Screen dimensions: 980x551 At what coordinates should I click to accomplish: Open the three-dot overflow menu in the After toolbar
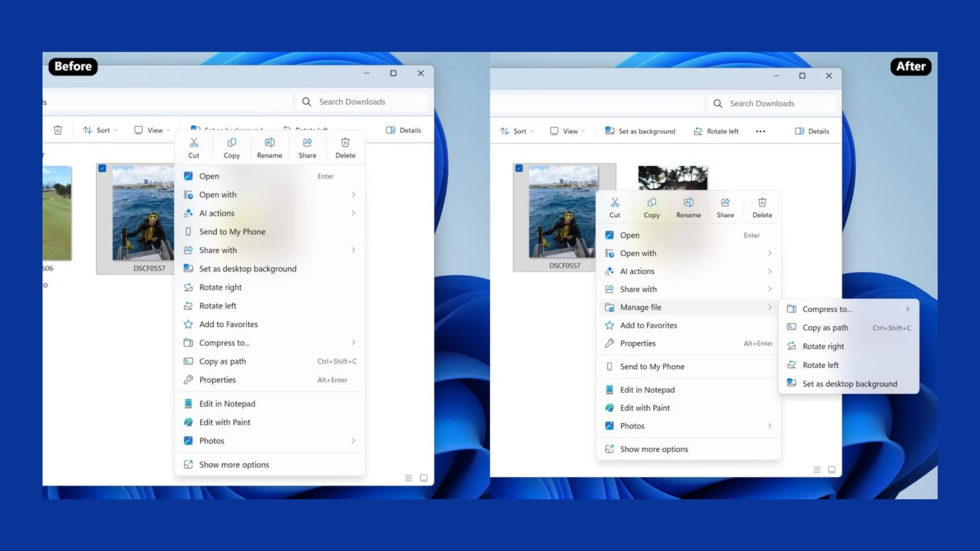point(760,131)
